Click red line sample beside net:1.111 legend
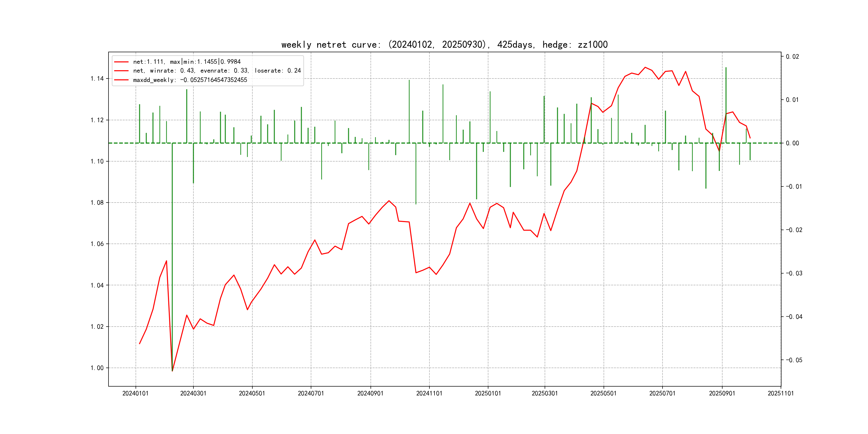This screenshot has height=434, width=868. (x=121, y=62)
